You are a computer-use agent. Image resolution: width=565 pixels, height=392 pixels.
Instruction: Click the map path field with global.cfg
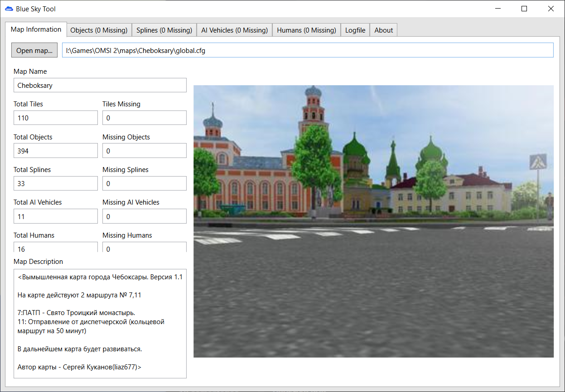click(x=308, y=50)
